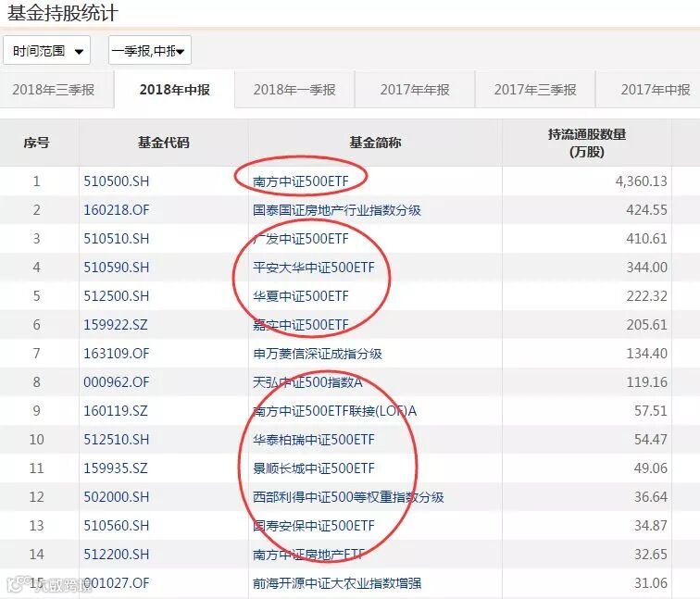
Task: Open the 国寿安保中证500ETF fund link
Action: [x=313, y=525]
